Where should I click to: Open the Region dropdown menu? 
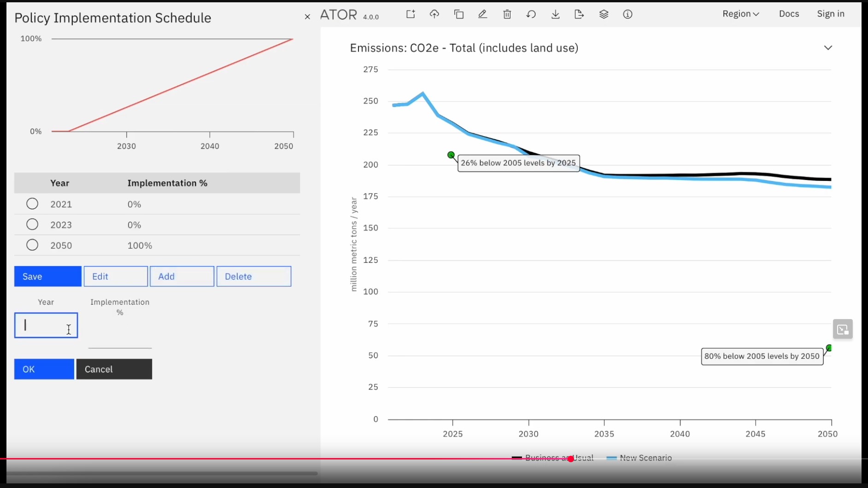coord(740,14)
